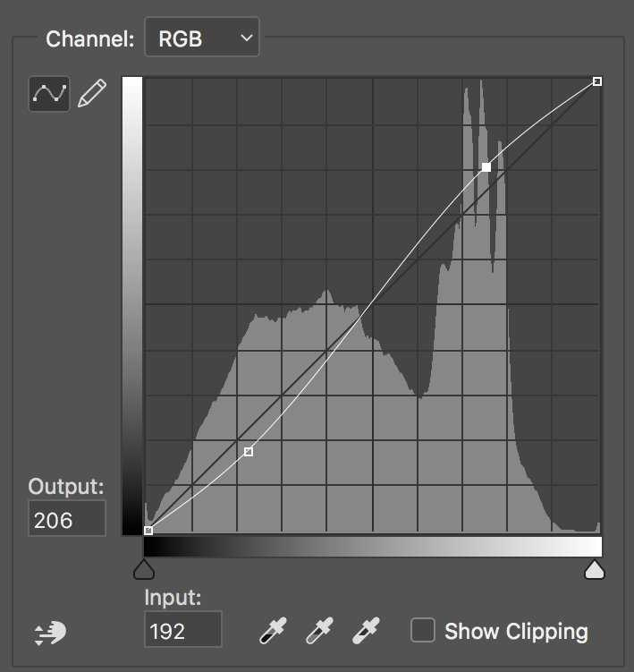Screen dimensions: 634x672
Task: Click the black point slider triangle
Action: tap(144, 570)
